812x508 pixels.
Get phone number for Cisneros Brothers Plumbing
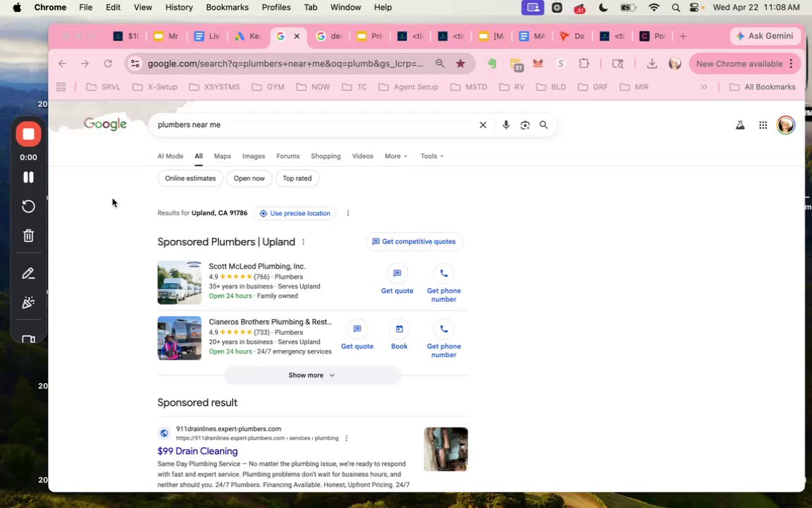(x=444, y=339)
